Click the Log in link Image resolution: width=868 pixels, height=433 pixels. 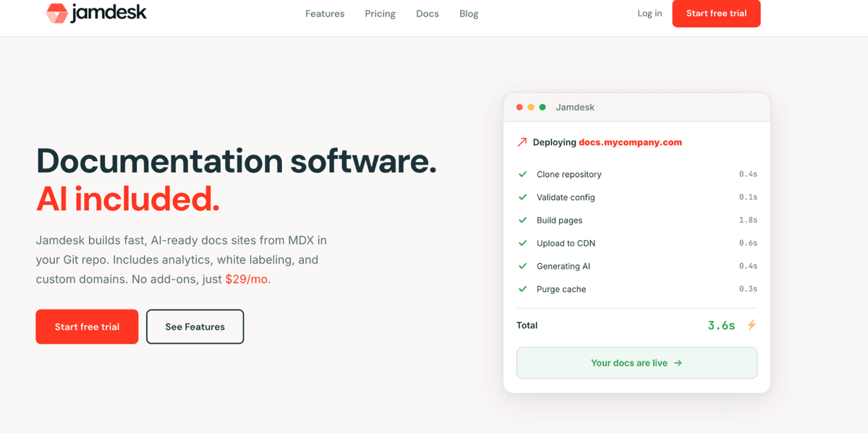[x=650, y=13]
